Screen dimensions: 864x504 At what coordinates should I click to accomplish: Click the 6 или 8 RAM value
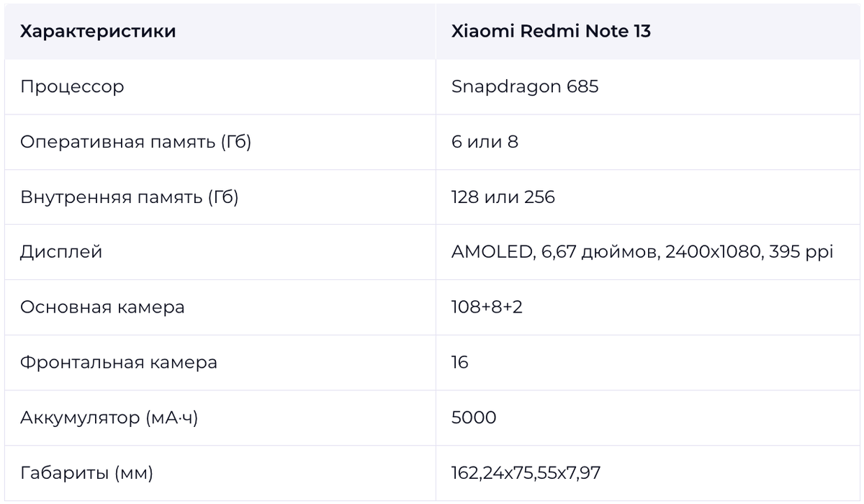(485, 142)
